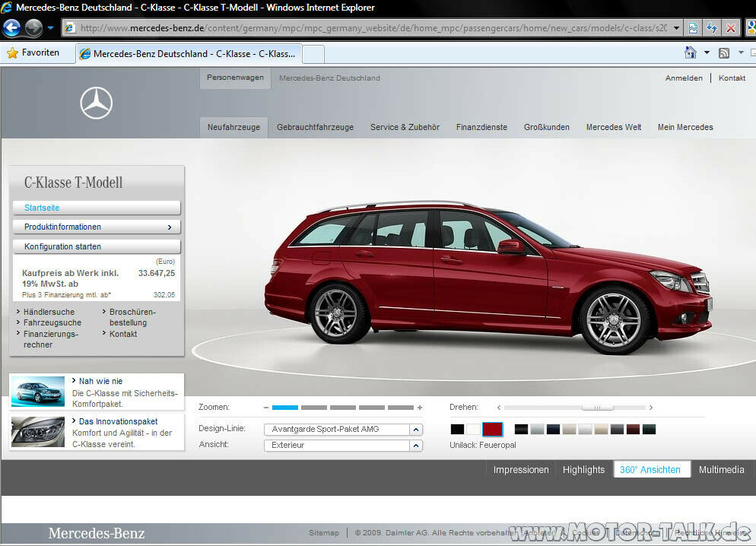756x546 pixels.
Task: Click Anmelden link
Action: [x=684, y=78]
